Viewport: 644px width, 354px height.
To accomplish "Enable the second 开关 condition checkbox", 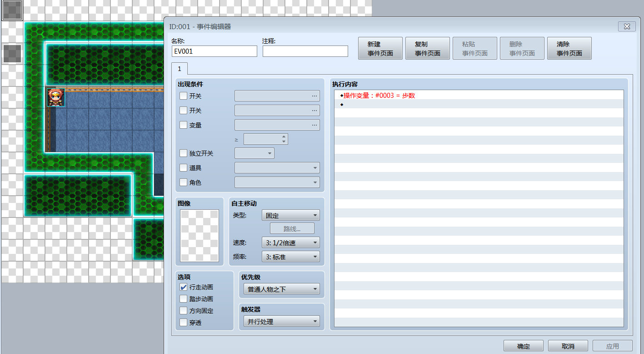I will [184, 111].
